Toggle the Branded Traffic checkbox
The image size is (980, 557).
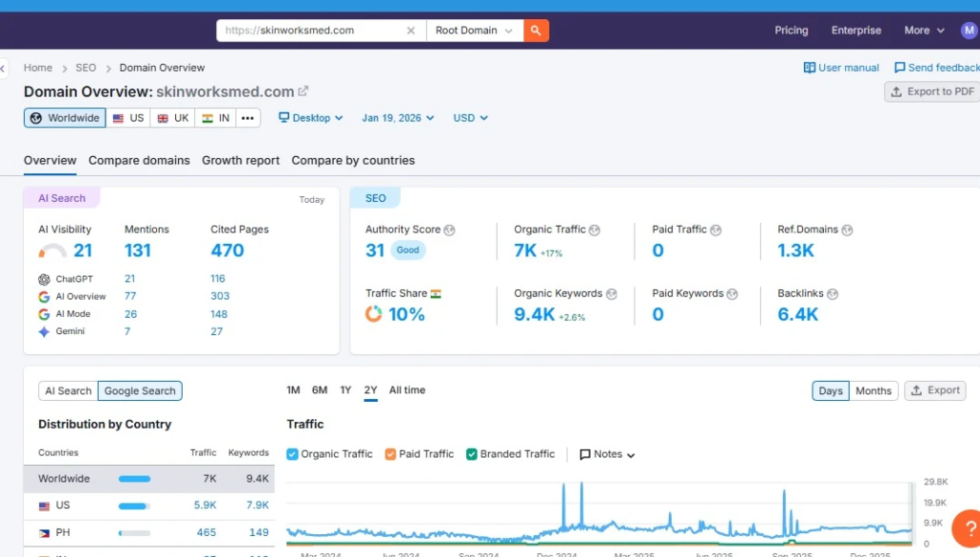[472, 455]
